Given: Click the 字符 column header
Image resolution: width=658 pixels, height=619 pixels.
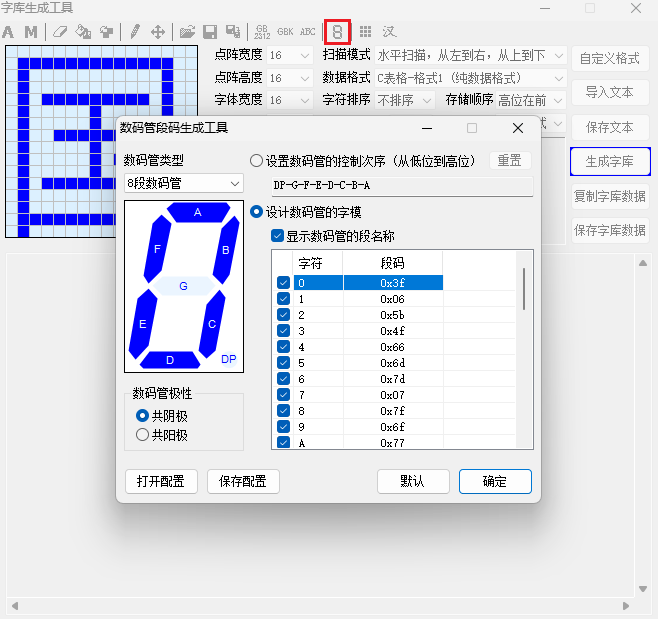Looking at the screenshot, I should [x=318, y=263].
